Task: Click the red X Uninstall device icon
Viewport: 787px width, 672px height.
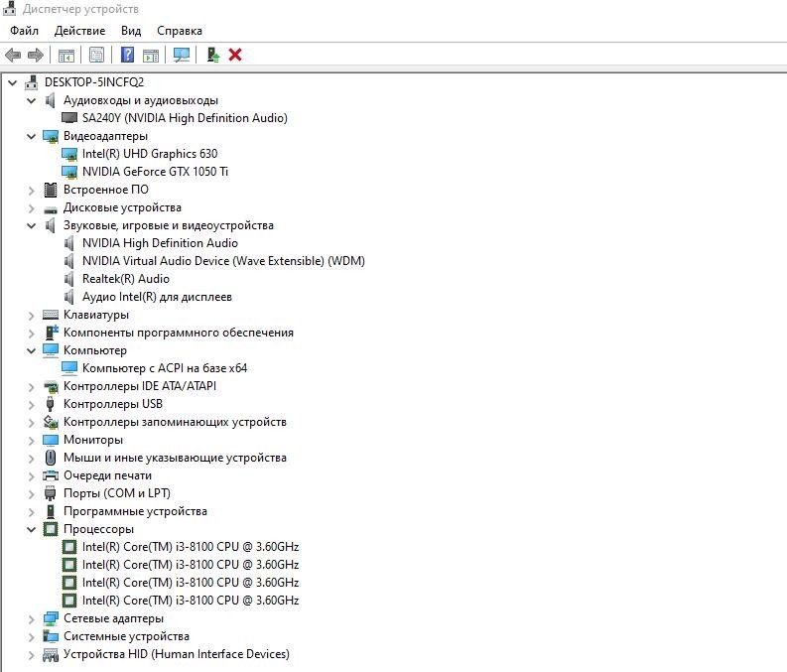Action: click(x=235, y=55)
